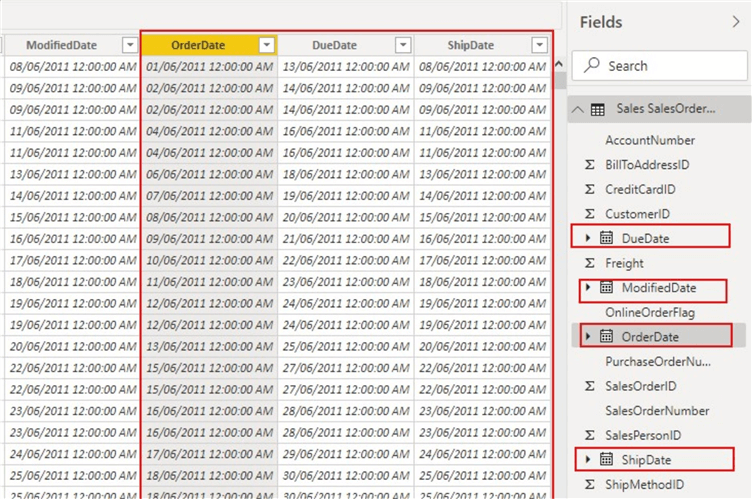Collapse the Sales SalesOrder table with its caret
Screen dimensions: 752x499
tap(578, 110)
